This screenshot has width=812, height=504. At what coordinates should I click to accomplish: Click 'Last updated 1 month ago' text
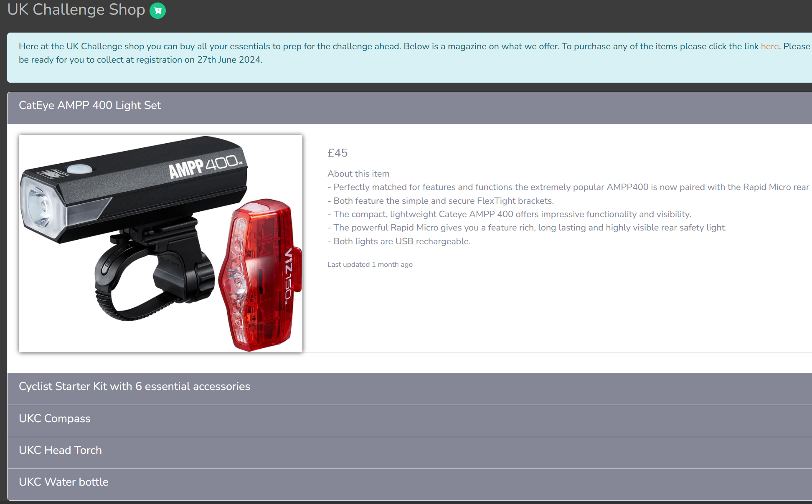370,265
